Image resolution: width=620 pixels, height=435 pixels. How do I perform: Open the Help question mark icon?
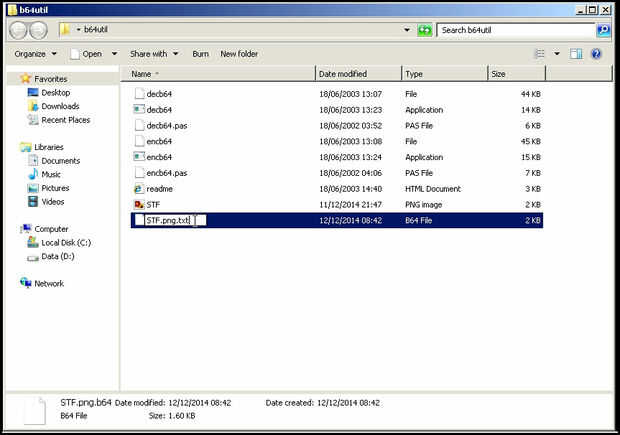[x=596, y=54]
